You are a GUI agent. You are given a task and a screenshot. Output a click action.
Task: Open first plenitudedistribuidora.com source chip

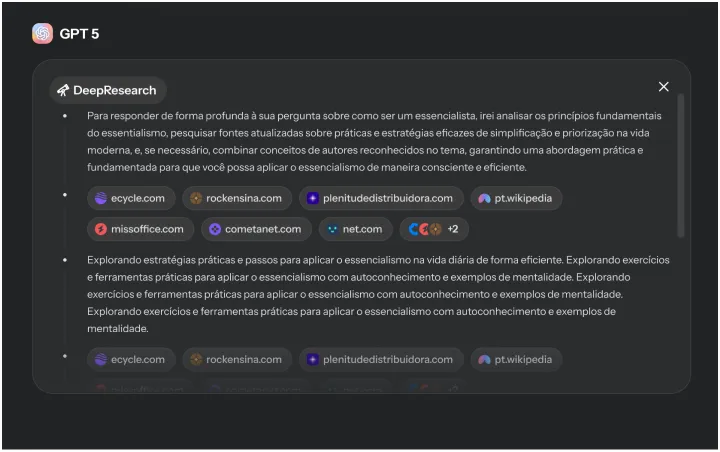click(x=381, y=198)
